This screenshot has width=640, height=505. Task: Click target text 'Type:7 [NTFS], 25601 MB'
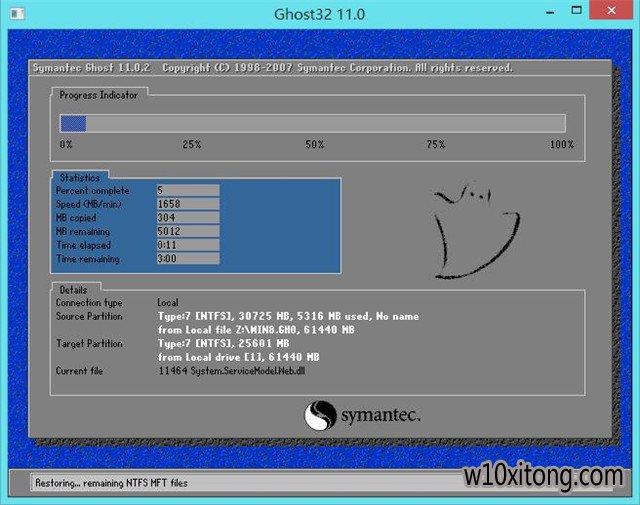point(224,343)
